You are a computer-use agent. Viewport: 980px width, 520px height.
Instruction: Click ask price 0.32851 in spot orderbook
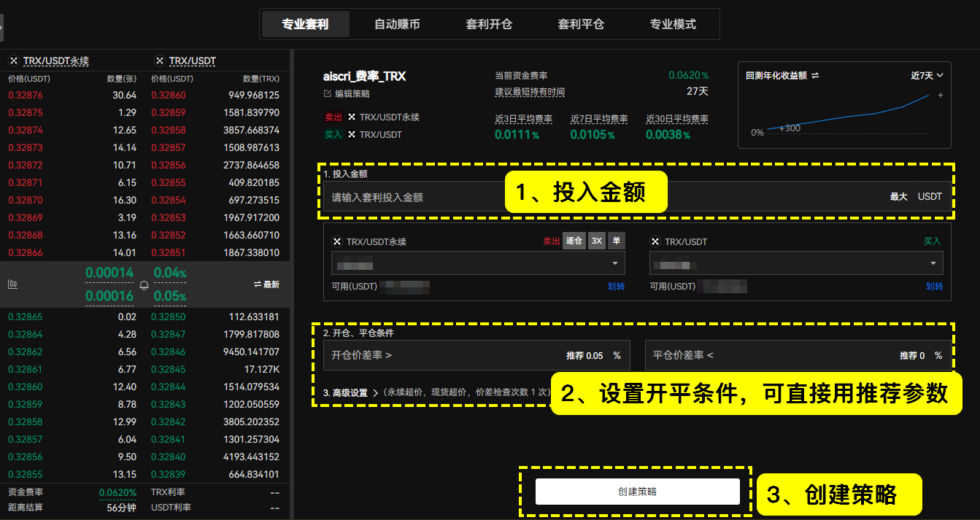coord(169,253)
